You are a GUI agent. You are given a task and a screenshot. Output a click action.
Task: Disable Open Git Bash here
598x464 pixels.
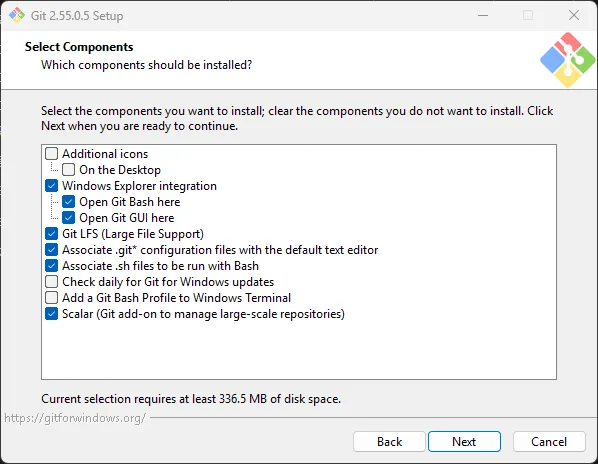pos(69,202)
